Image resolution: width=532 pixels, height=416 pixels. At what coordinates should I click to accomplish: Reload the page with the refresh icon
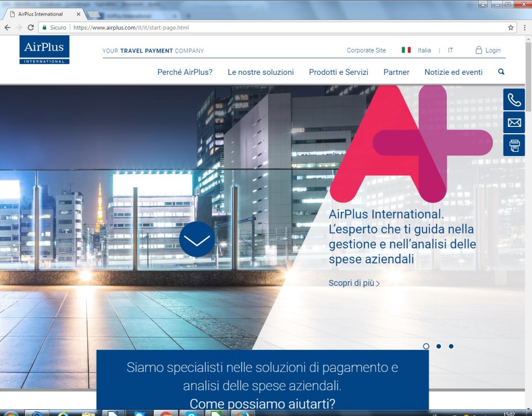[x=31, y=28]
